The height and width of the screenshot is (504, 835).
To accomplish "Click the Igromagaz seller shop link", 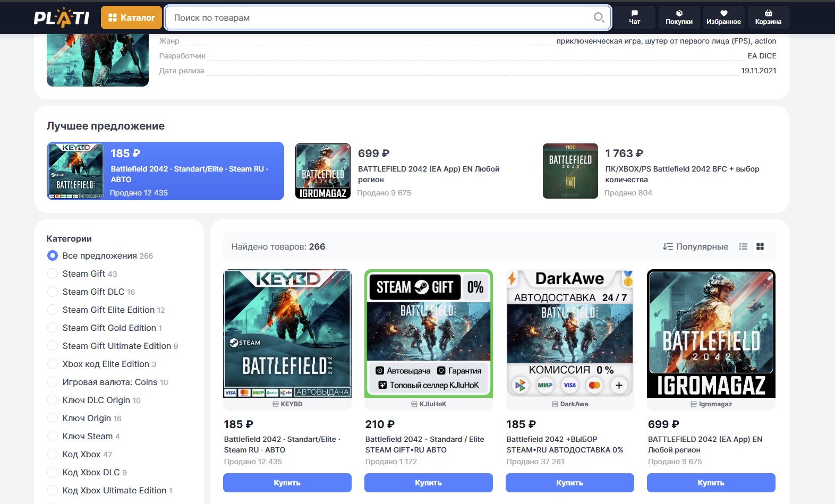I will pyautogui.click(x=711, y=404).
